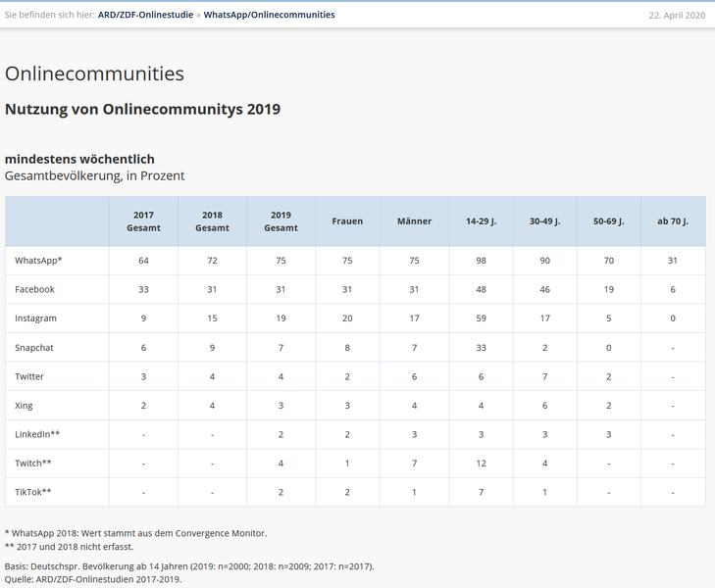
Task: Click the Frauen column header
Action: [347, 221]
